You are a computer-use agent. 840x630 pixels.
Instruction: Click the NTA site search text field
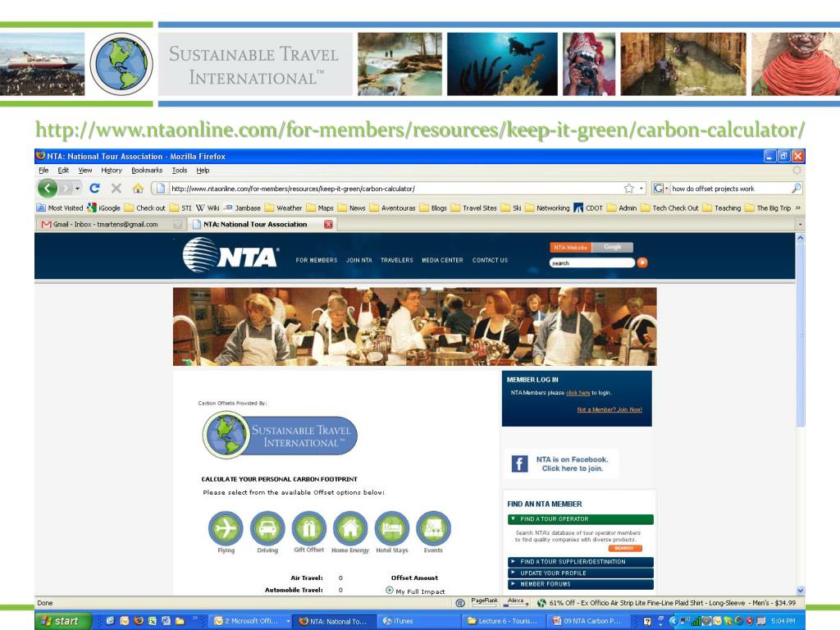(x=592, y=263)
